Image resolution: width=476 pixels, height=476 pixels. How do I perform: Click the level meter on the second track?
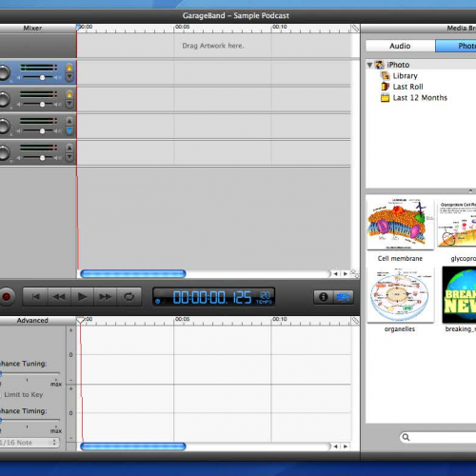38,94
